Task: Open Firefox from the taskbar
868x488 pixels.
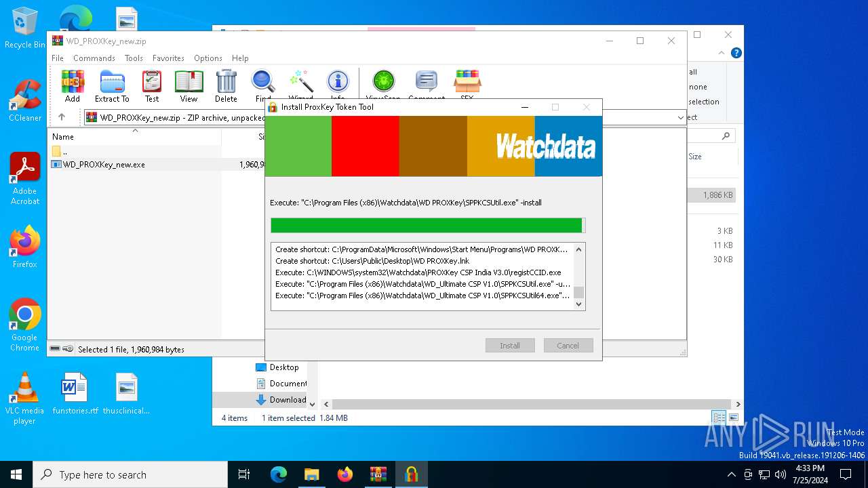Action: (345, 474)
